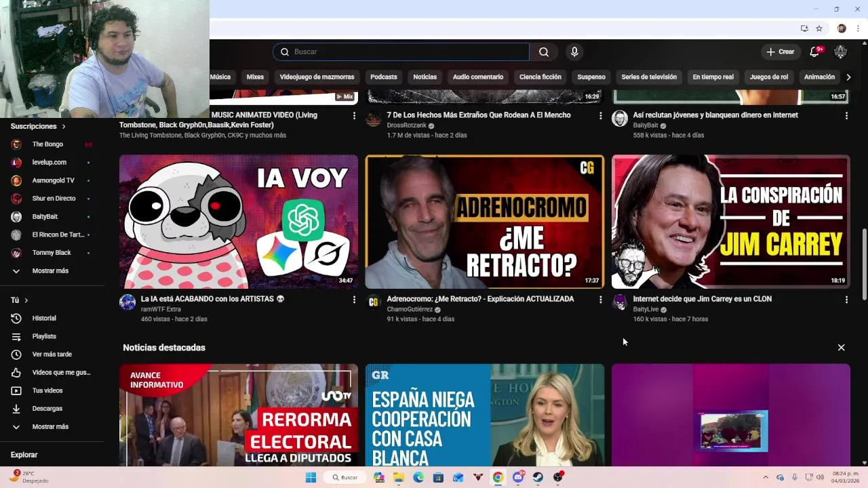Select the Suspenso category chip
This screenshot has height=488, width=868.
(x=591, y=77)
